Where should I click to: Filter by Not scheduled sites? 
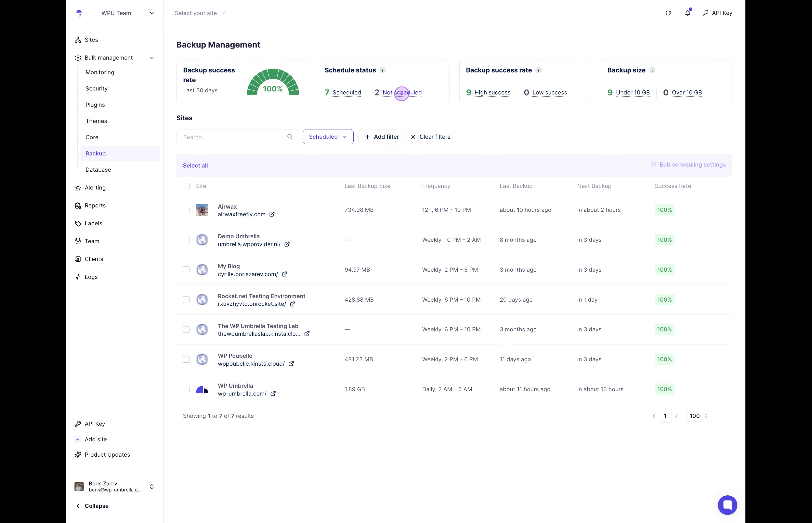click(x=402, y=92)
